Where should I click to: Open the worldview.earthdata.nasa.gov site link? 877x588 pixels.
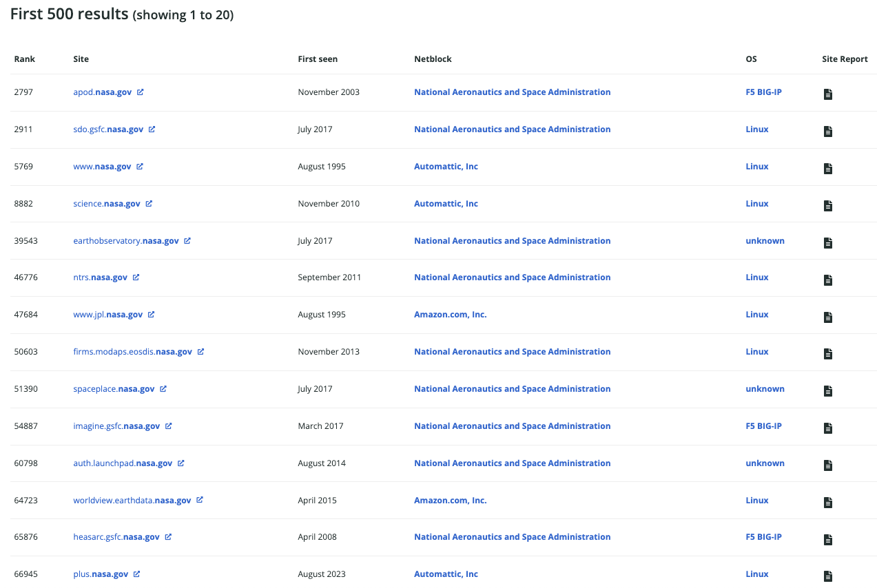132,501
